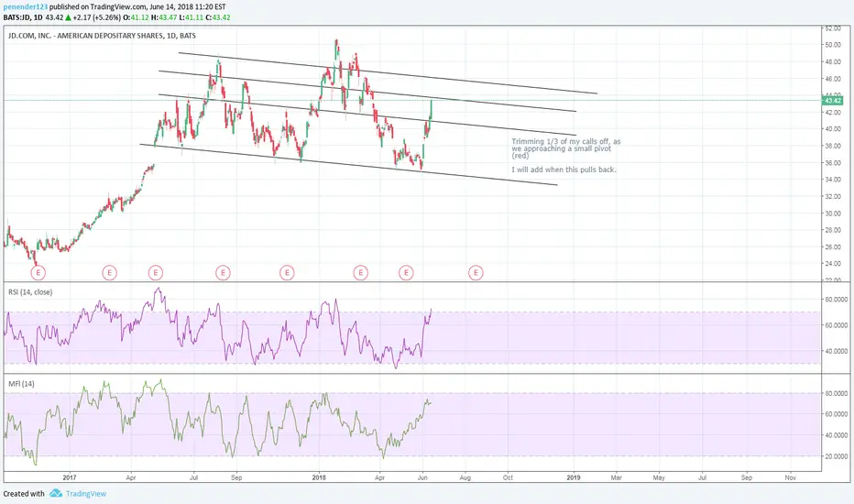Screen dimensions: 854x504
Task: Click the green 43.42 current price label
Action: (832, 100)
